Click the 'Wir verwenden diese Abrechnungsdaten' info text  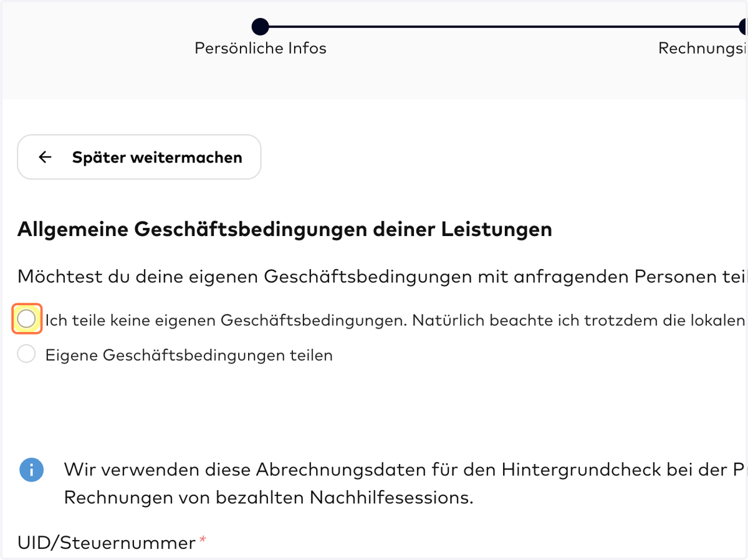(x=406, y=483)
